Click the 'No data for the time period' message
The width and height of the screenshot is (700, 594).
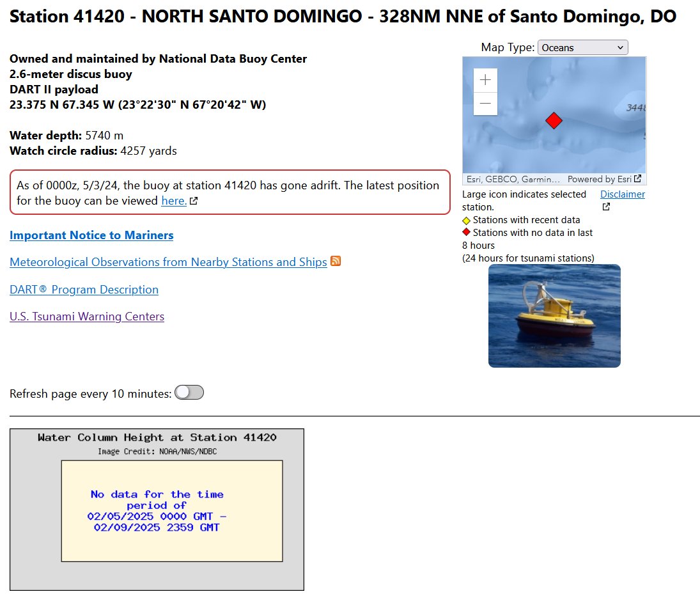click(157, 511)
